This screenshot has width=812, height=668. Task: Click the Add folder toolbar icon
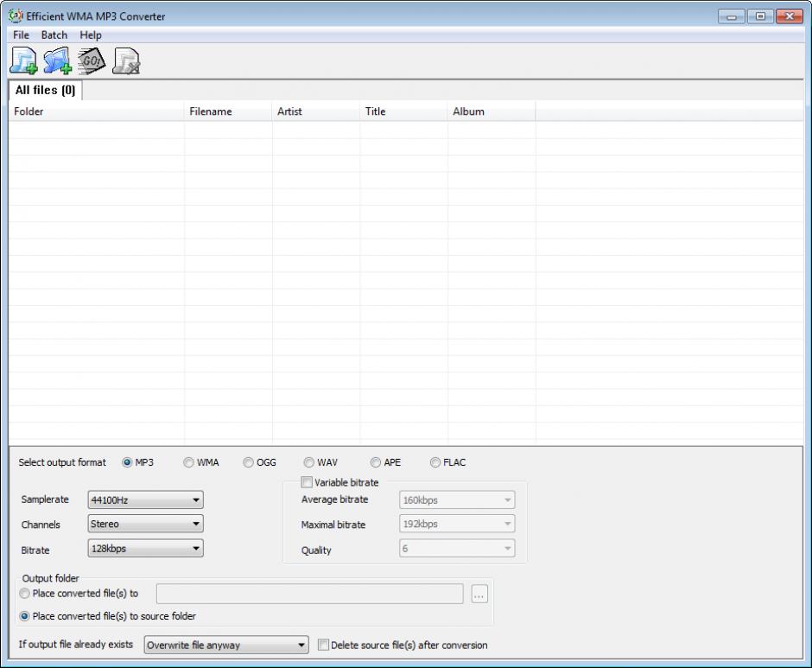click(58, 60)
